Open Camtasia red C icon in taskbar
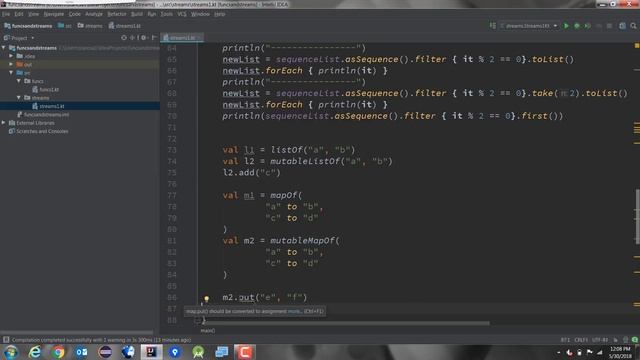The width and height of the screenshot is (640, 360). pyautogui.click(x=244, y=352)
